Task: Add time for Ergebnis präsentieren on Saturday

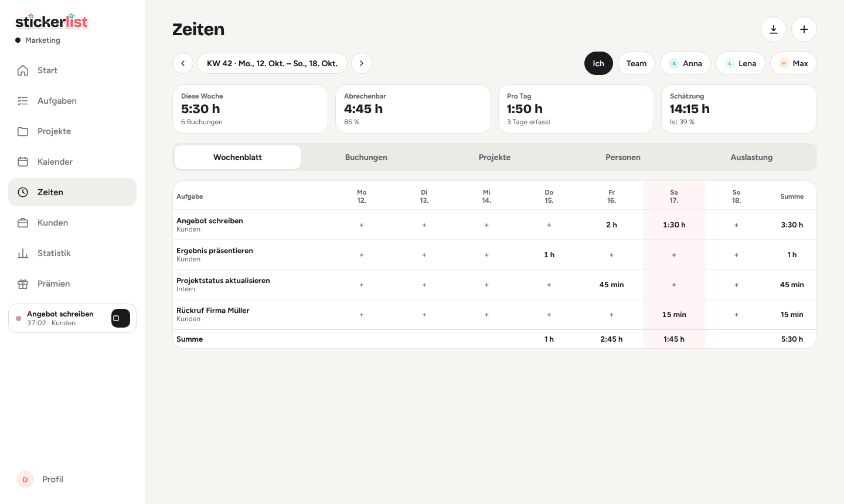Action: click(x=674, y=255)
